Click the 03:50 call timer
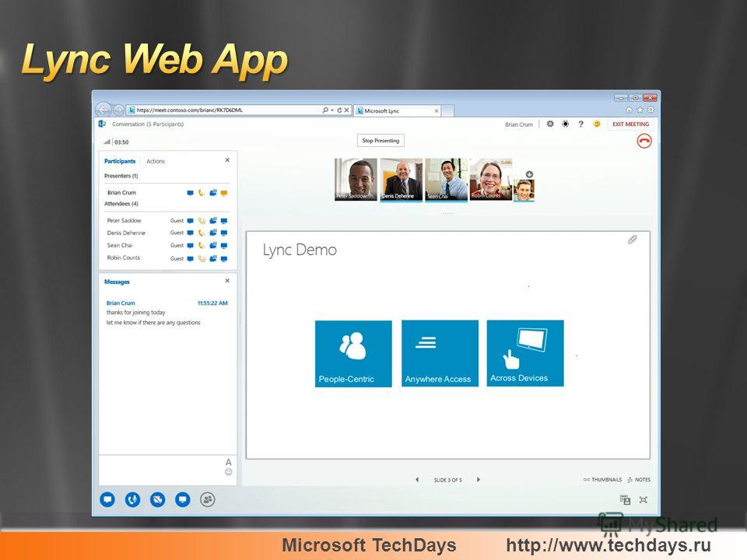The width and height of the screenshot is (747, 560). (121, 142)
